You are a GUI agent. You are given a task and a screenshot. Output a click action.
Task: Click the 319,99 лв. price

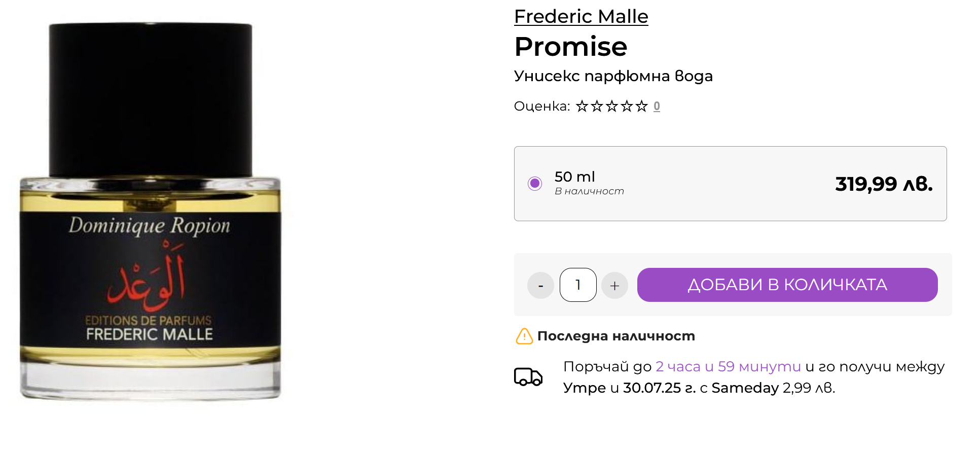pos(884,184)
